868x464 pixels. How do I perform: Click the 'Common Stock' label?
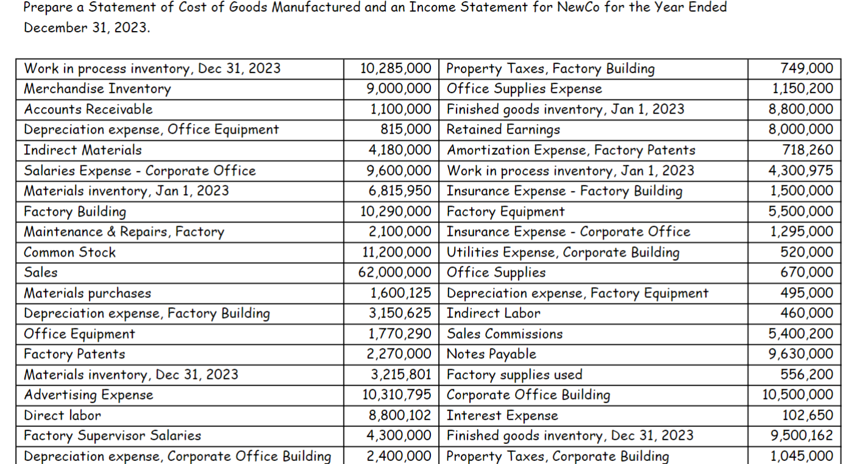(x=69, y=252)
